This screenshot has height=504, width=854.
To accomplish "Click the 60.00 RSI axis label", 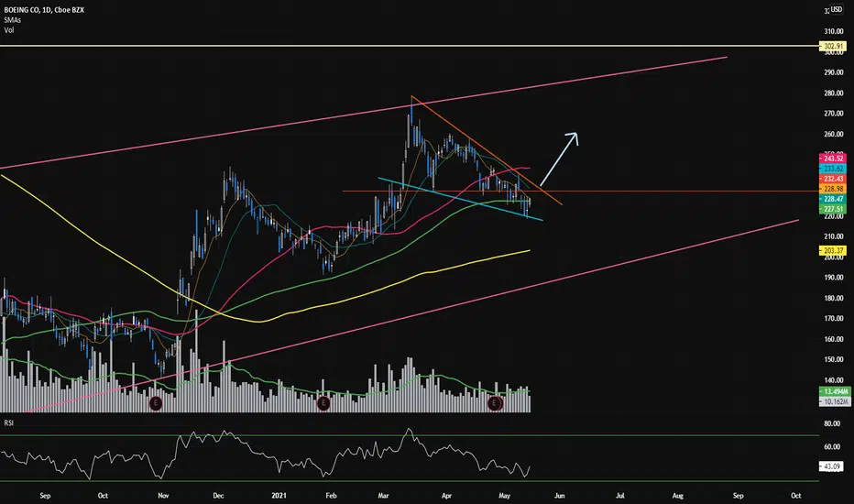I will (832, 447).
